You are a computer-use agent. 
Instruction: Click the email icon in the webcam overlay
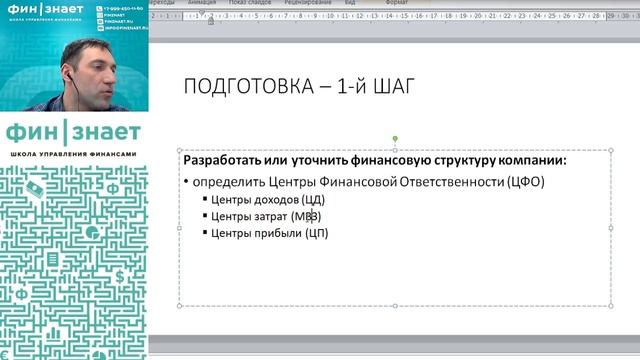[100, 28]
